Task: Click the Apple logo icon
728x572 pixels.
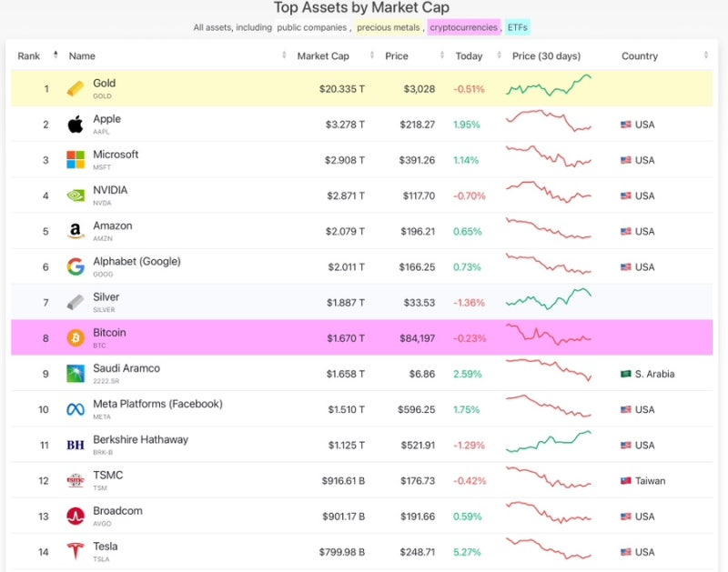Action: pyautogui.click(x=76, y=125)
